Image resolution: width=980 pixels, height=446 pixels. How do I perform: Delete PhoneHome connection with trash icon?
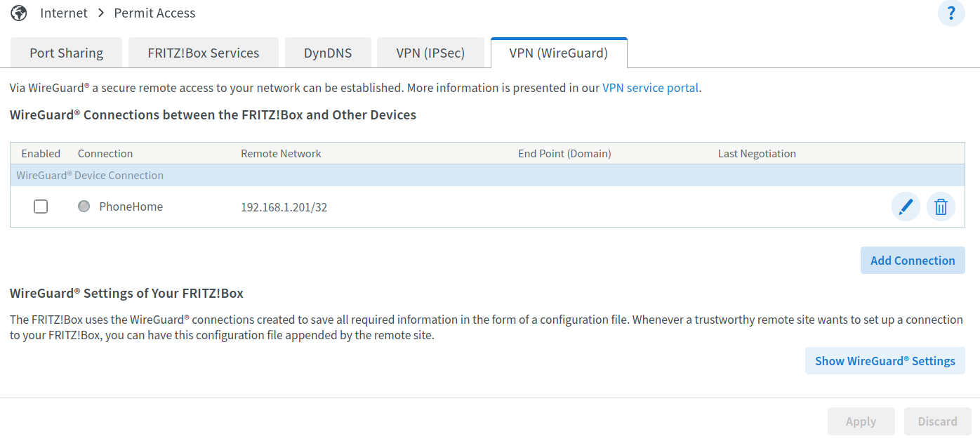point(941,207)
